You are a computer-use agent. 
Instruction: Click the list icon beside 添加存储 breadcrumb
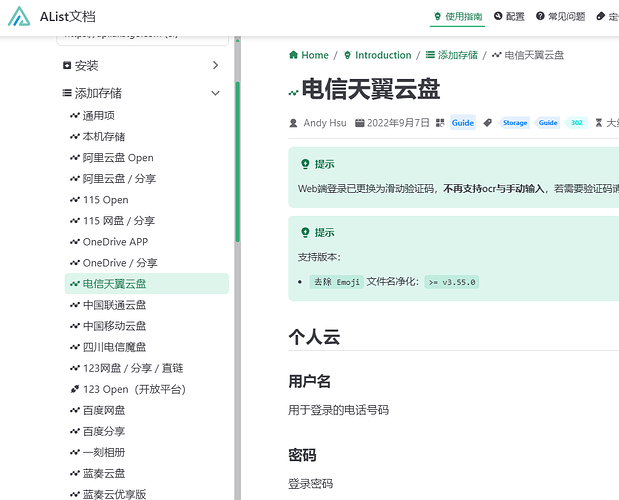pyautogui.click(x=430, y=54)
